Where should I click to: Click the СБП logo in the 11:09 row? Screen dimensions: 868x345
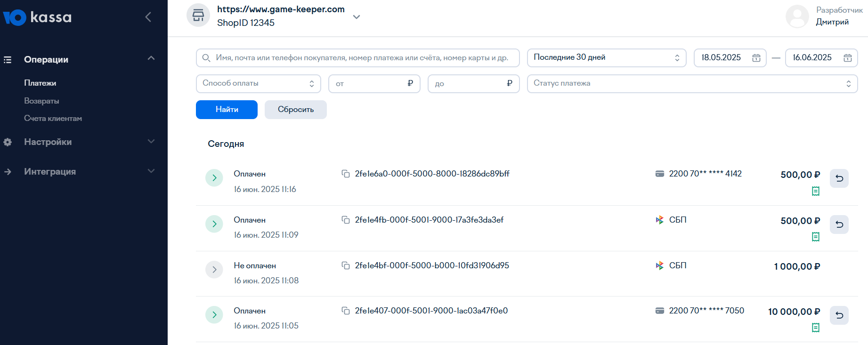click(x=660, y=220)
